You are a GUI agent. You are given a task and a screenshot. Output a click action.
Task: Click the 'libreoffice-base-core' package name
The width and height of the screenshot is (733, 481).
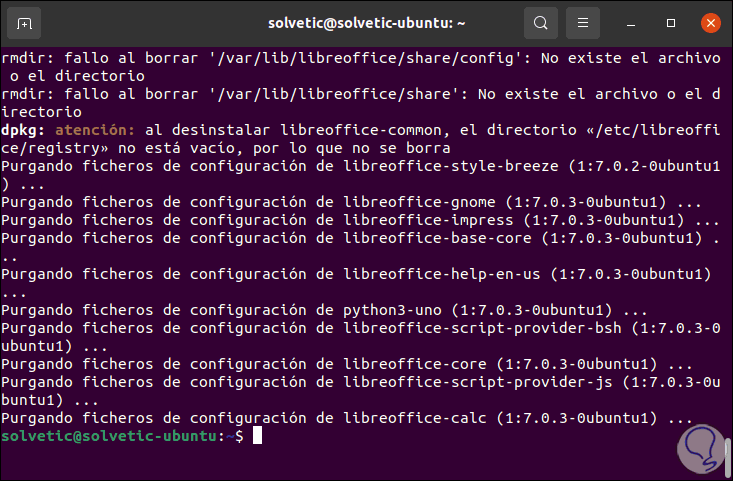[x=437, y=238]
